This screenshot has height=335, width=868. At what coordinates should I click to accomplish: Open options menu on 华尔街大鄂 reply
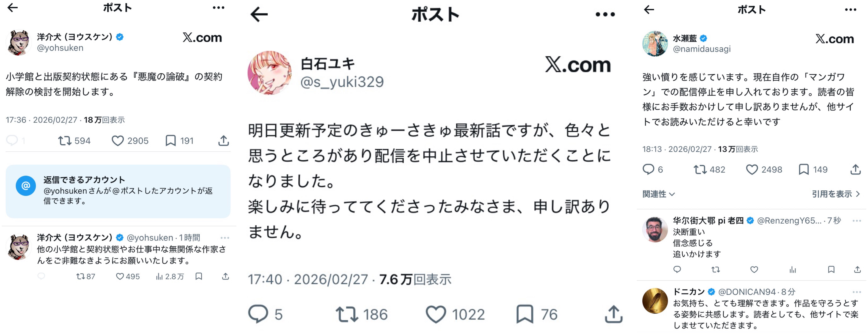pyautogui.click(x=857, y=221)
